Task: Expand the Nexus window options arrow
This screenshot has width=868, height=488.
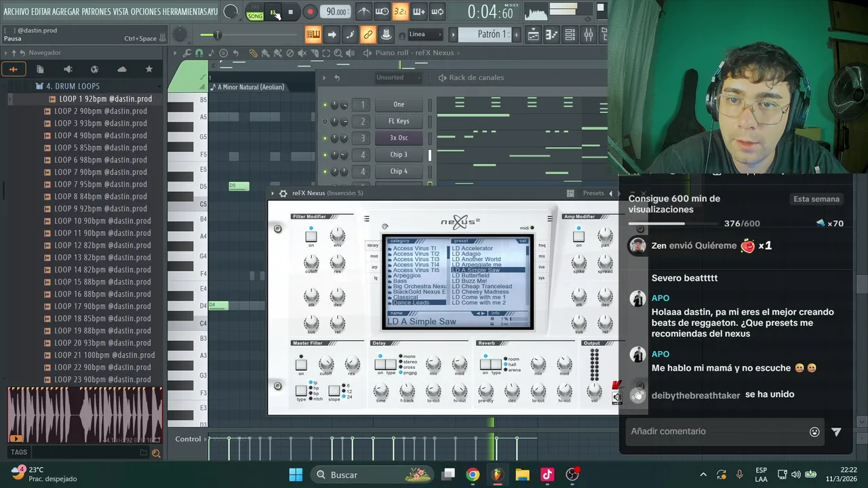Action: 273,193
